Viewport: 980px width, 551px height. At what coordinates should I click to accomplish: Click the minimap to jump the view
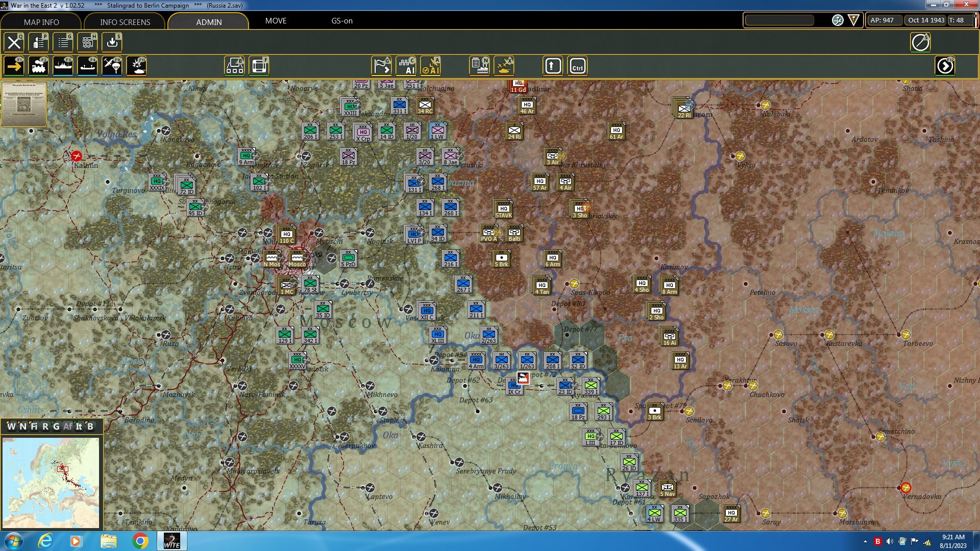[51, 482]
